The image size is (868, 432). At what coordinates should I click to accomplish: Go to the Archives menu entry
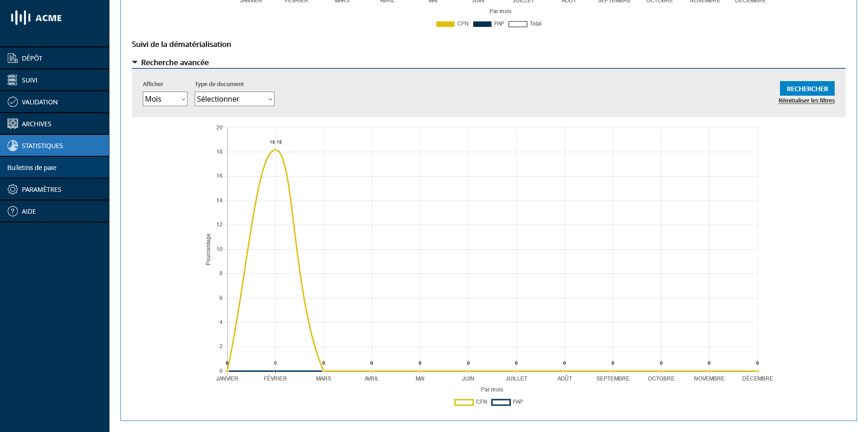click(x=36, y=123)
